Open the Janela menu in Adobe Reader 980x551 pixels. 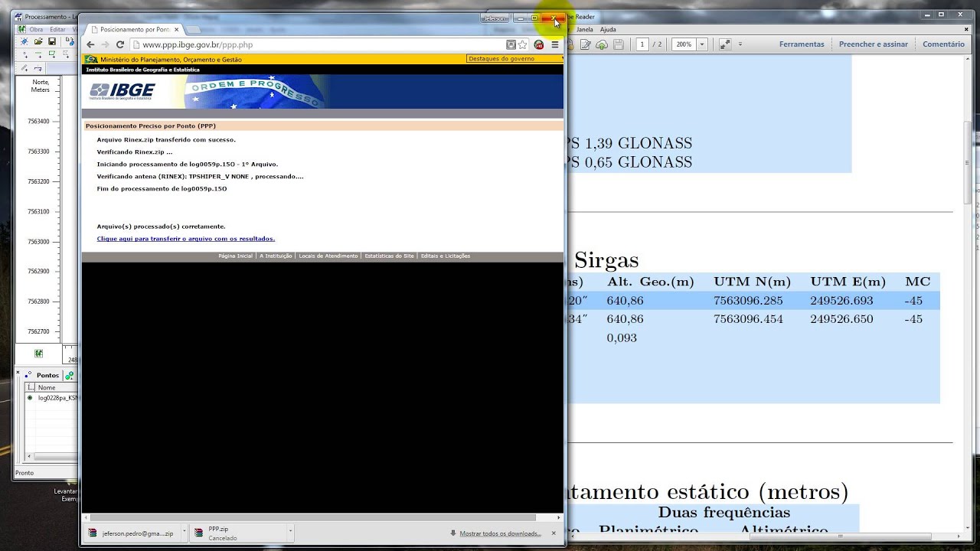tap(585, 30)
